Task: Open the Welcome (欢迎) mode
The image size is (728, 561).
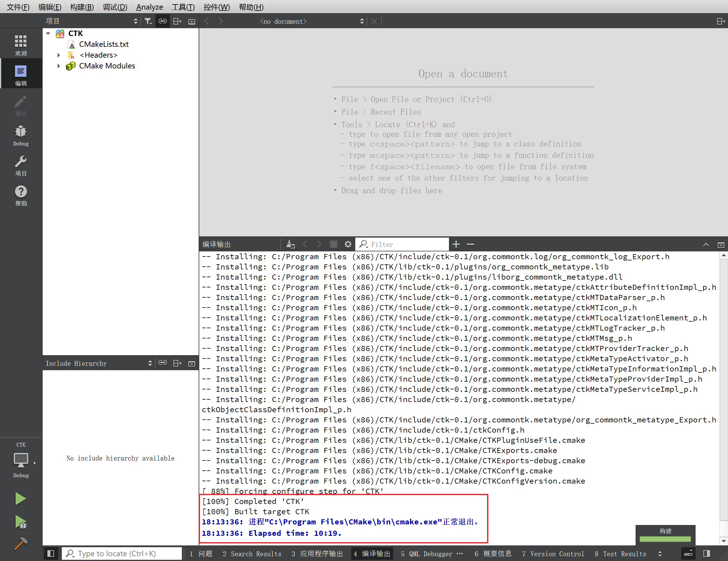Action: coord(21,45)
